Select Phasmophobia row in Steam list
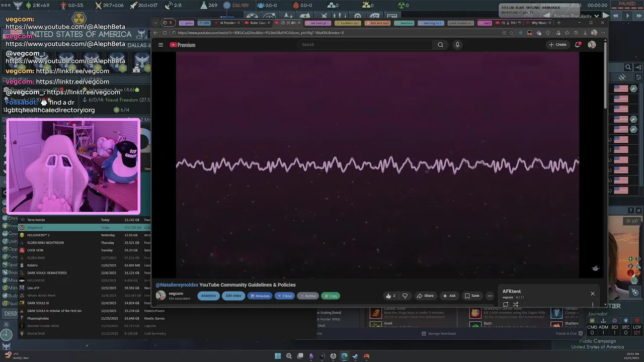 (85, 318)
